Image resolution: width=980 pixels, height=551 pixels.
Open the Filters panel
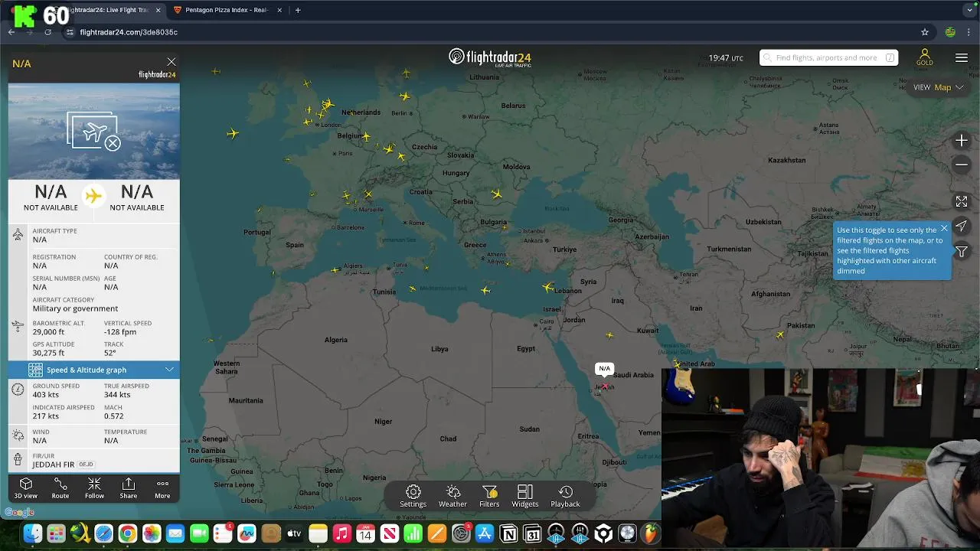(x=489, y=496)
